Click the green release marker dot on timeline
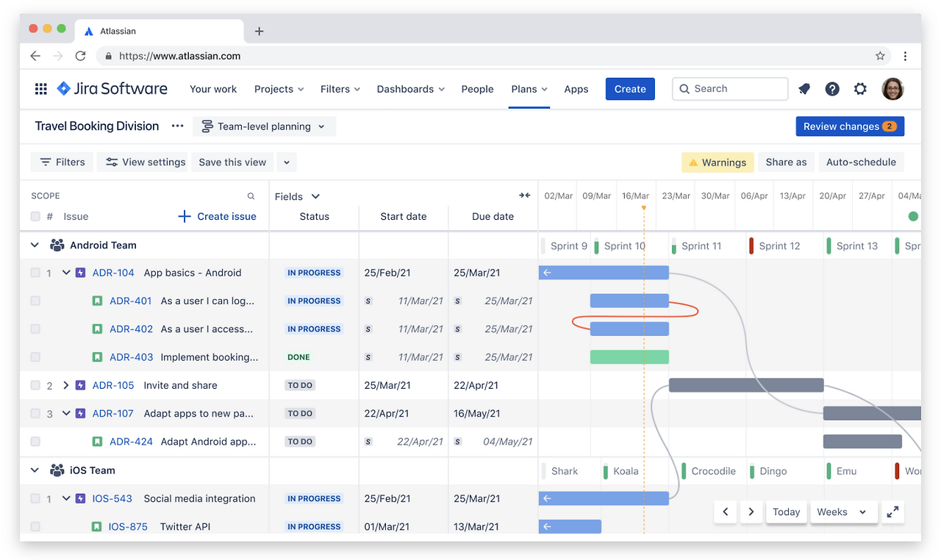Screen dimensions: 941x560 (913, 216)
